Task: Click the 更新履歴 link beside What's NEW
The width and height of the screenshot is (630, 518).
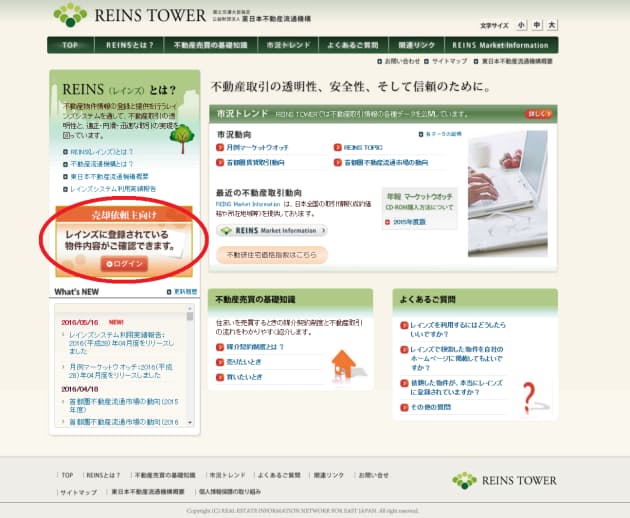Action: pyautogui.click(x=184, y=292)
